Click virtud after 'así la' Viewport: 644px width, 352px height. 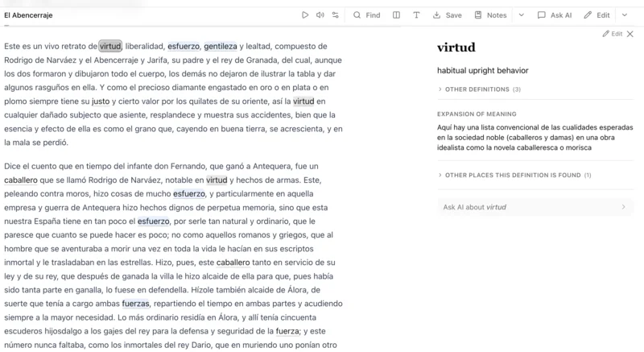(x=303, y=101)
